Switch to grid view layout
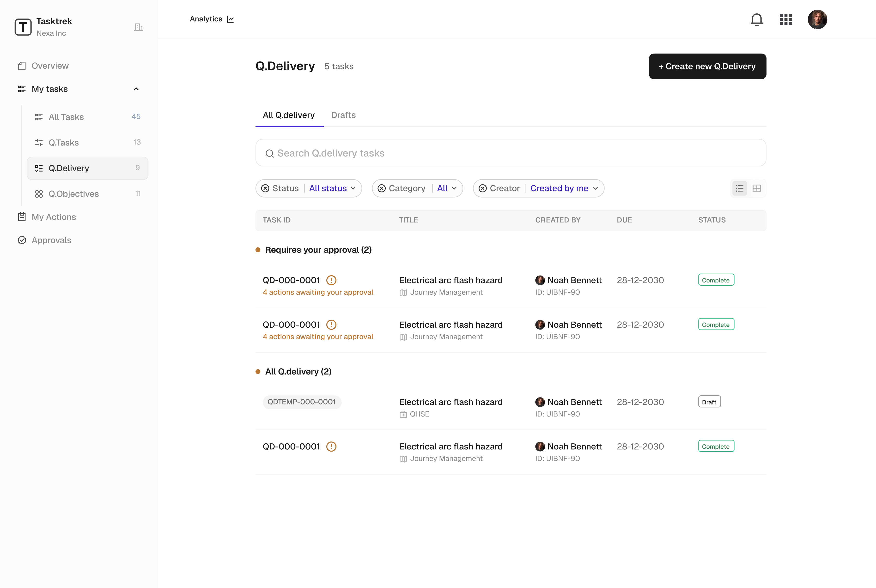Image resolution: width=876 pixels, height=588 pixels. point(756,188)
